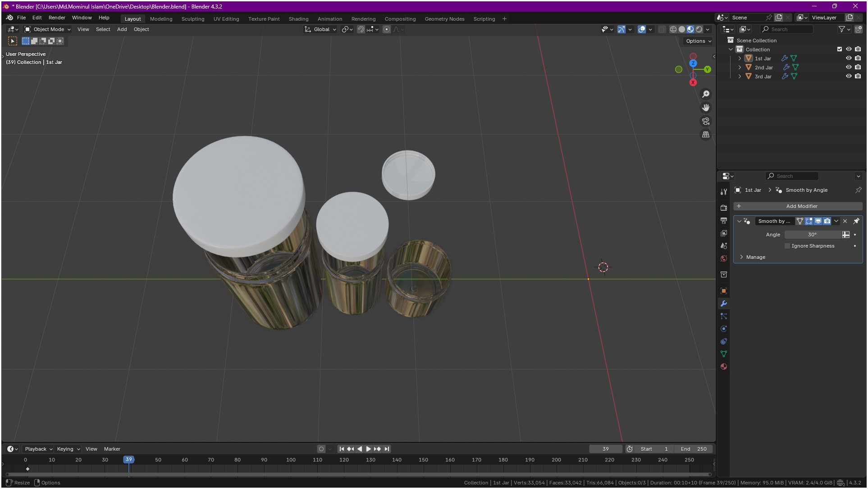Click the Blender logo menu icon
This screenshot has height=489, width=868.
pyautogui.click(x=9, y=18)
